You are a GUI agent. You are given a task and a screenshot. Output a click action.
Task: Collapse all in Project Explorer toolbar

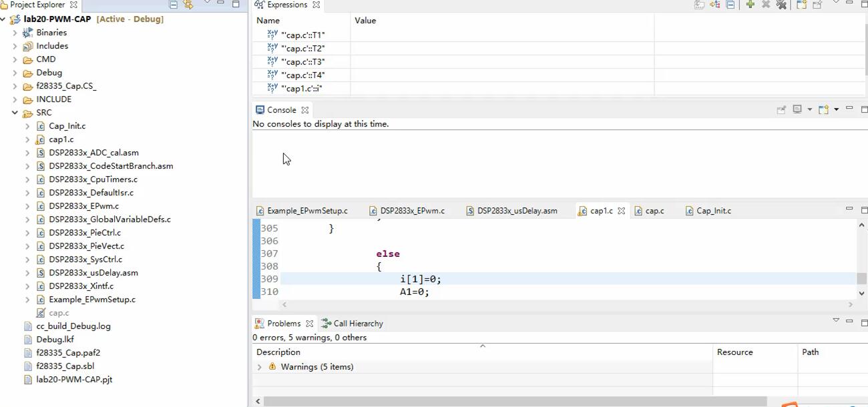(174, 5)
